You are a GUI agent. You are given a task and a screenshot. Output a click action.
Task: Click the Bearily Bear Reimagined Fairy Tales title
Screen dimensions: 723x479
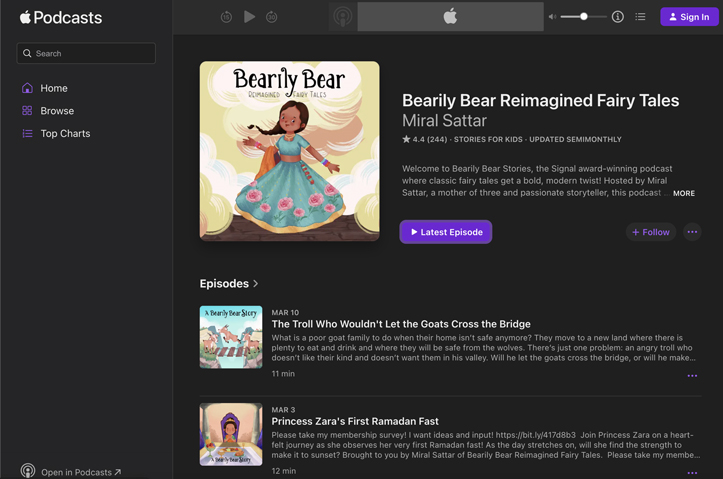pyautogui.click(x=540, y=101)
